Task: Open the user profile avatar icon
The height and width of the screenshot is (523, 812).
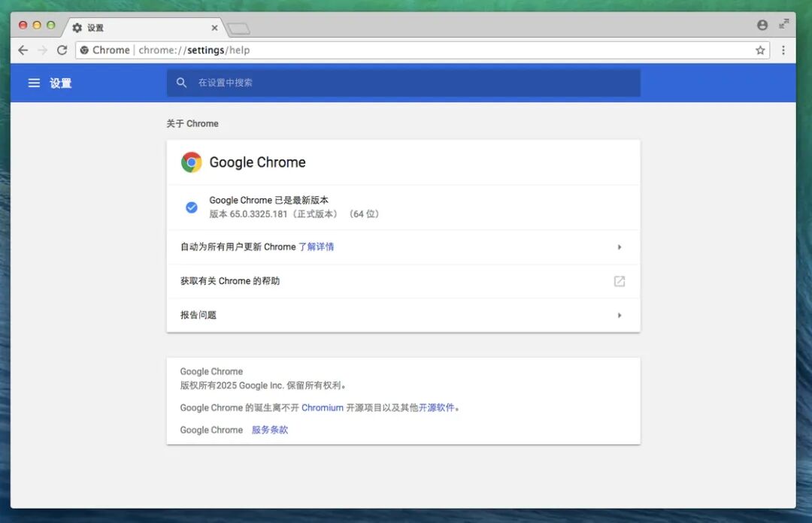Action: pyautogui.click(x=762, y=25)
